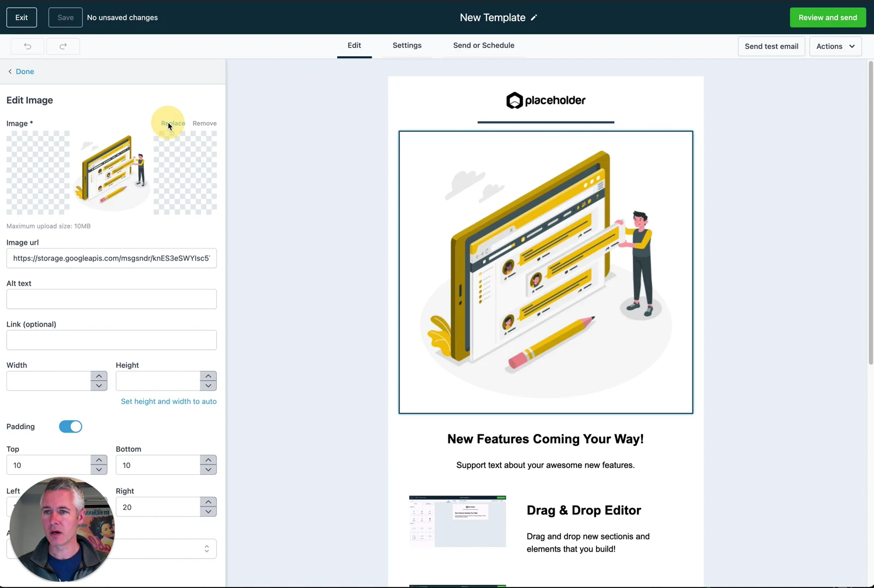Select 'Support text about your awesome' paragraph

pos(545,465)
